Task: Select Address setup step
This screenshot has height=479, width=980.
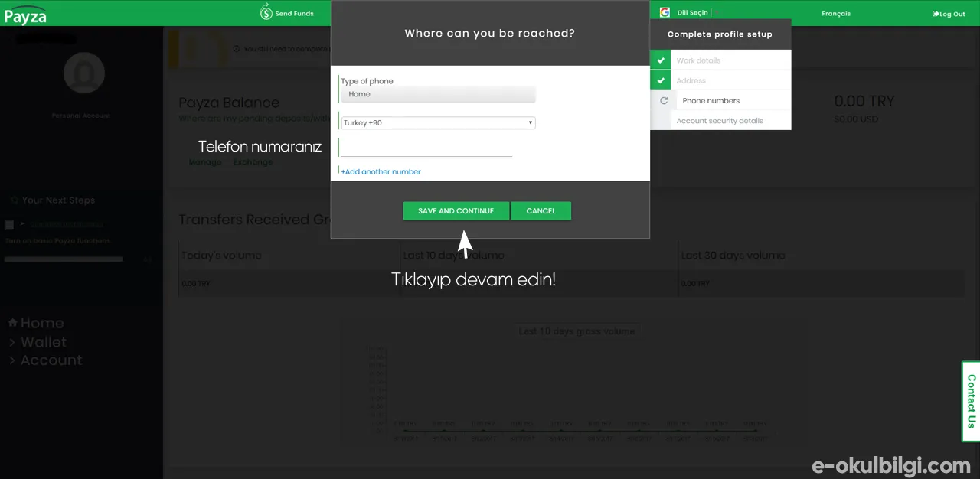Action: (x=720, y=80)
